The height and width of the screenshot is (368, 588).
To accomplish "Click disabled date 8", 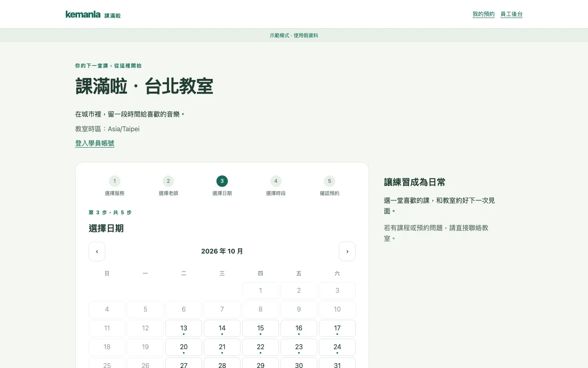I will (x=261, y=310).
